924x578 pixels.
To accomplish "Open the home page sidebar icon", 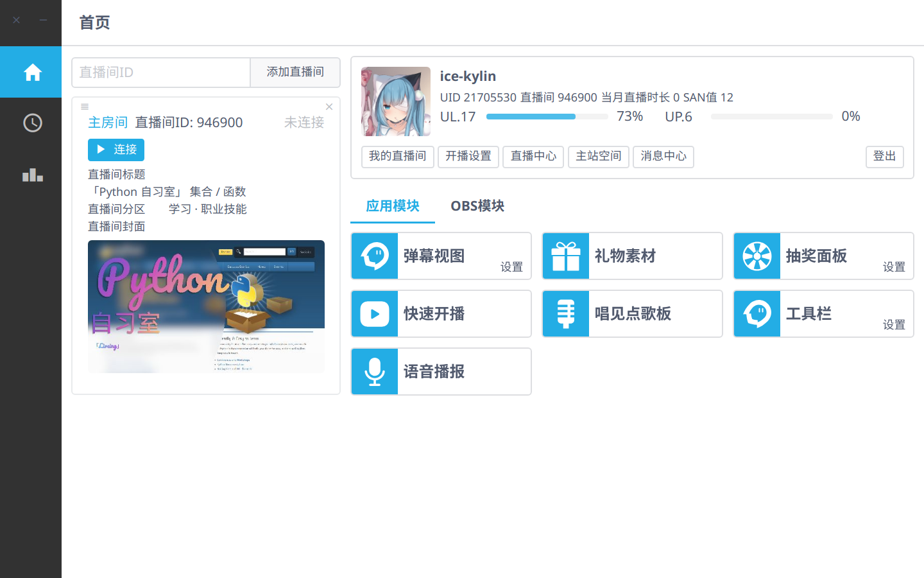I will coord(32,72).
